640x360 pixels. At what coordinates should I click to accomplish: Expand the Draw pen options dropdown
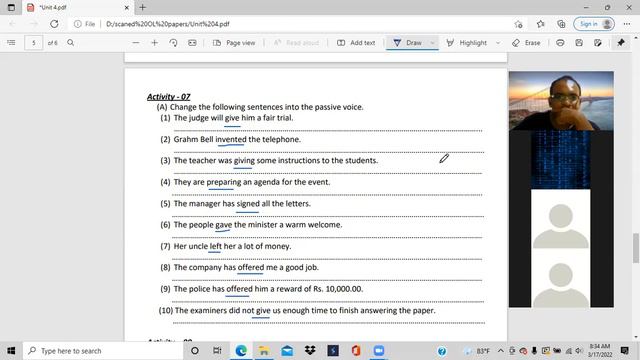coord(432,43)
